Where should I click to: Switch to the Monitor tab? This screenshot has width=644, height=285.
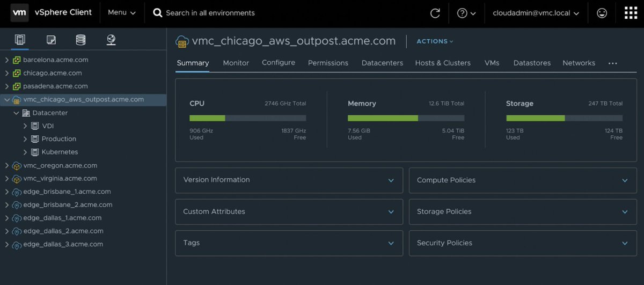[236, 63]
